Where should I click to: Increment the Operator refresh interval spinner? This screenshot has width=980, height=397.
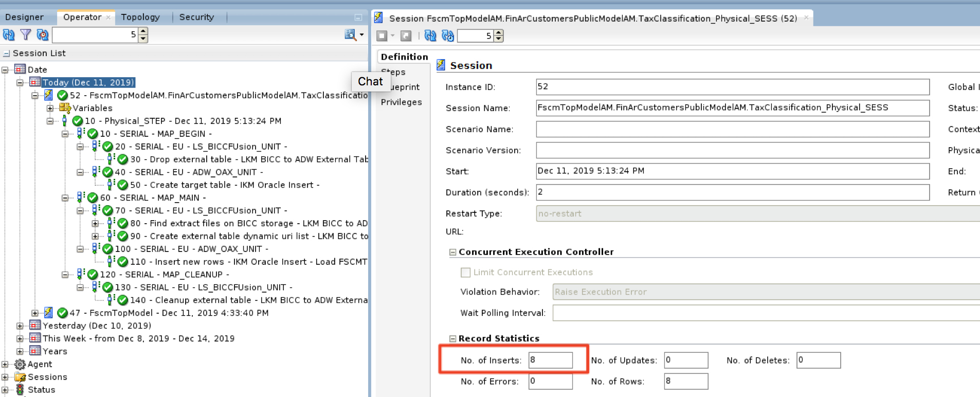143,32
